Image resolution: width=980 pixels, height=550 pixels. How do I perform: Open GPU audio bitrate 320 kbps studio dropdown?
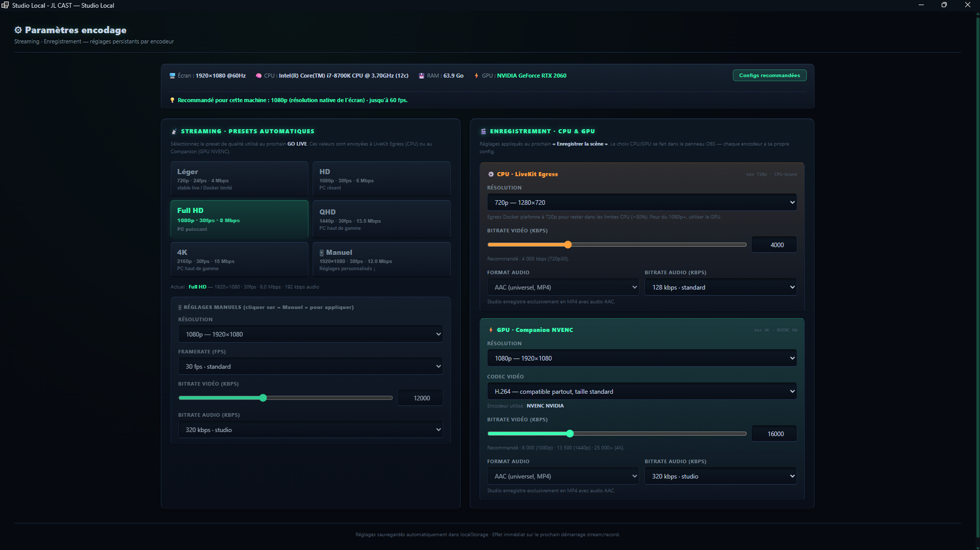pos(721,476)
